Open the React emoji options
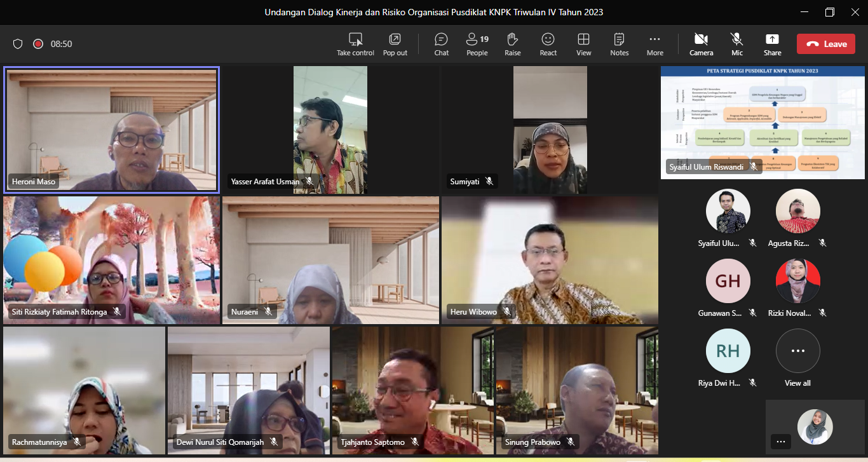This screenshot has height=462, width=868. click(x=548, y=44)
